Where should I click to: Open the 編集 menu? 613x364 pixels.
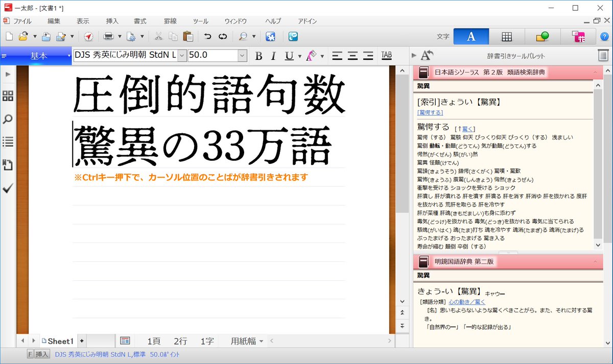click(54, 21)
